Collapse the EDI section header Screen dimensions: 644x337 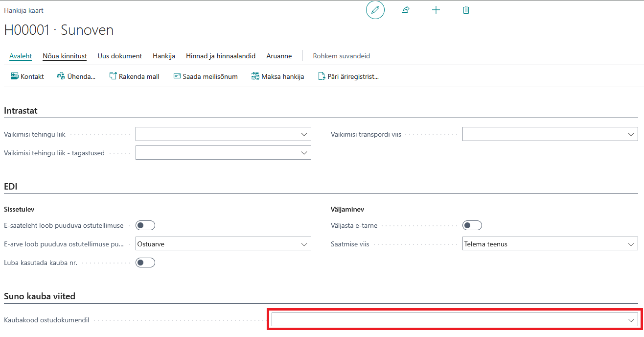coord(11,187)
